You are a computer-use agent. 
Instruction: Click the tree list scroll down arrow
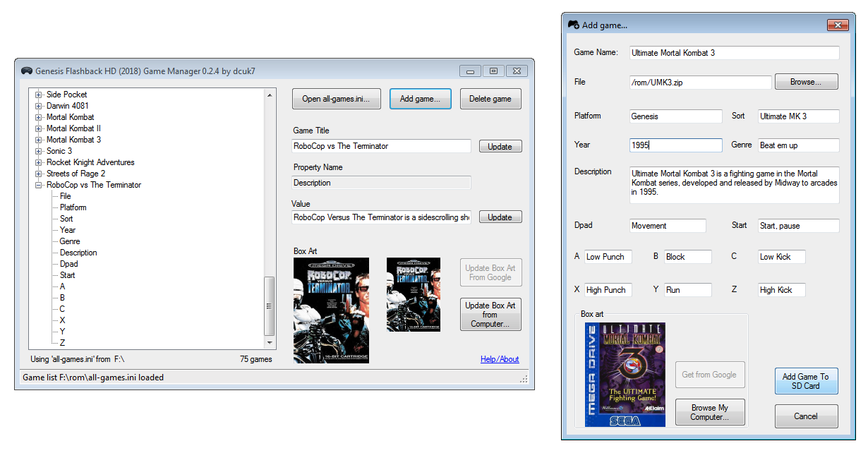click(x=269, y=343)
